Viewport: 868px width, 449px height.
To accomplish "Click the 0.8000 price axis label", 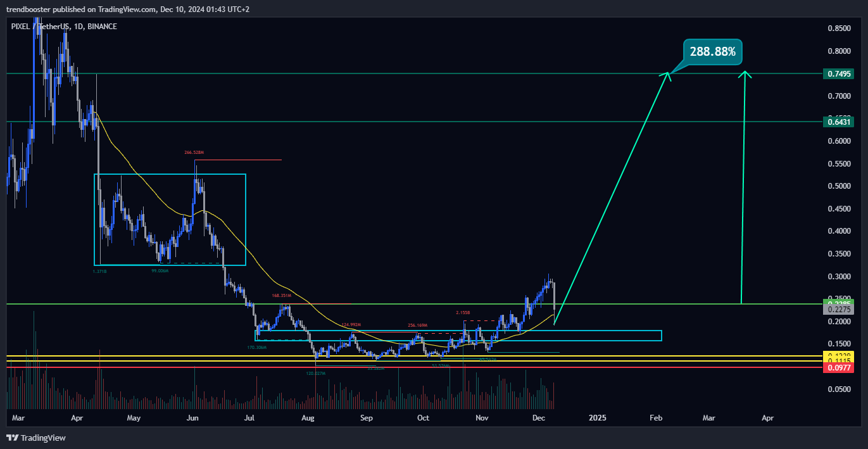I will pyautogui.click(x=839, y=51).
